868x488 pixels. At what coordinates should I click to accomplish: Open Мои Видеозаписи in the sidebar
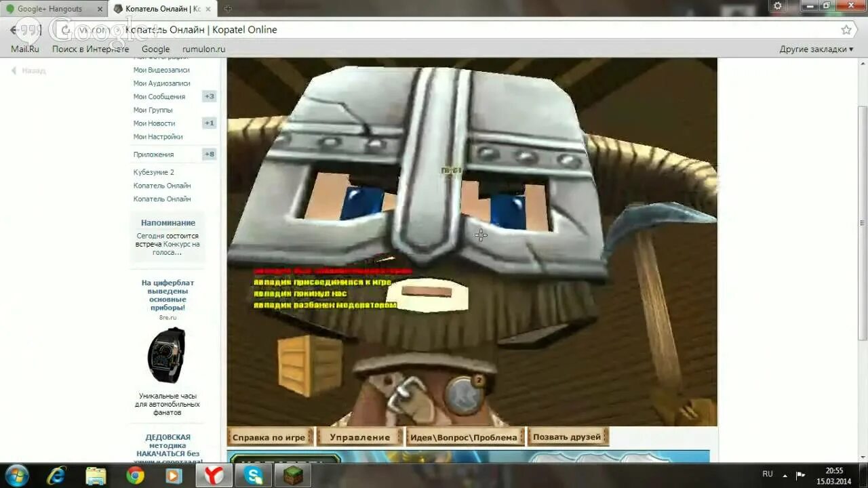(161, 70)
